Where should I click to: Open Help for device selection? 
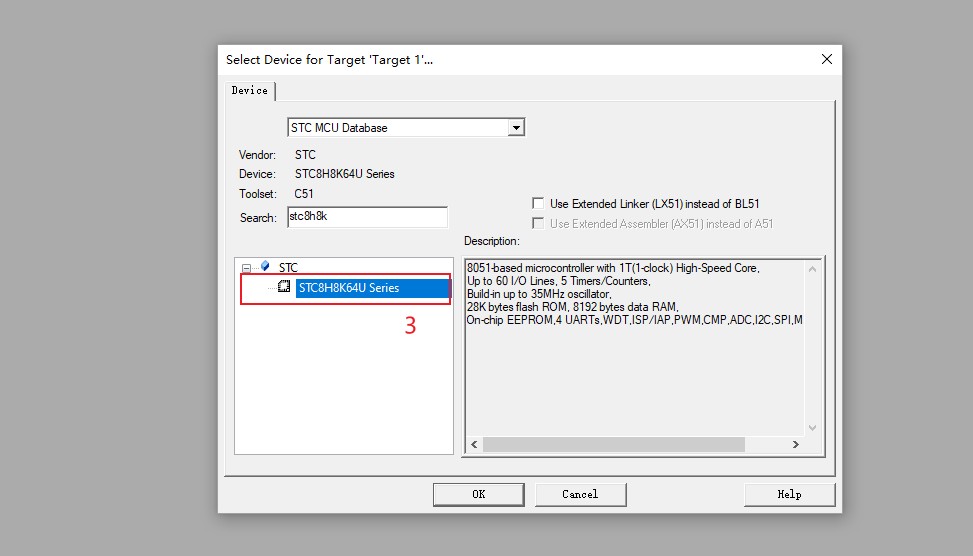(789, 495)
